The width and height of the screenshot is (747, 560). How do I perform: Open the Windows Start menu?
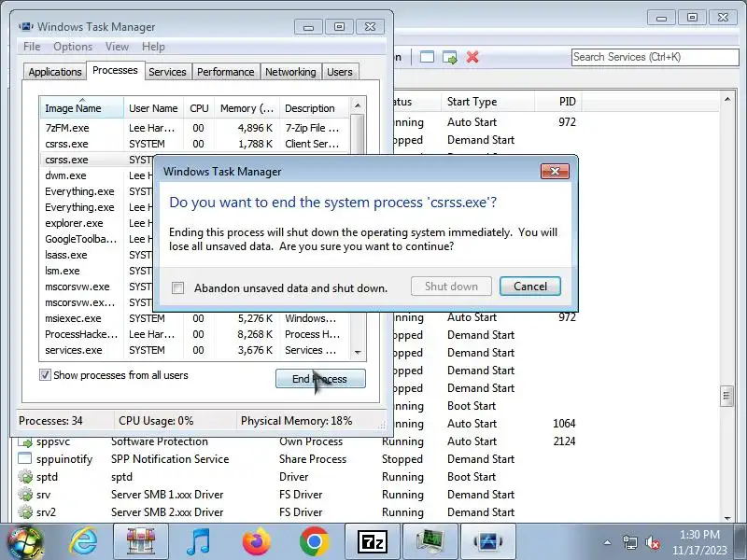[24, 542]
